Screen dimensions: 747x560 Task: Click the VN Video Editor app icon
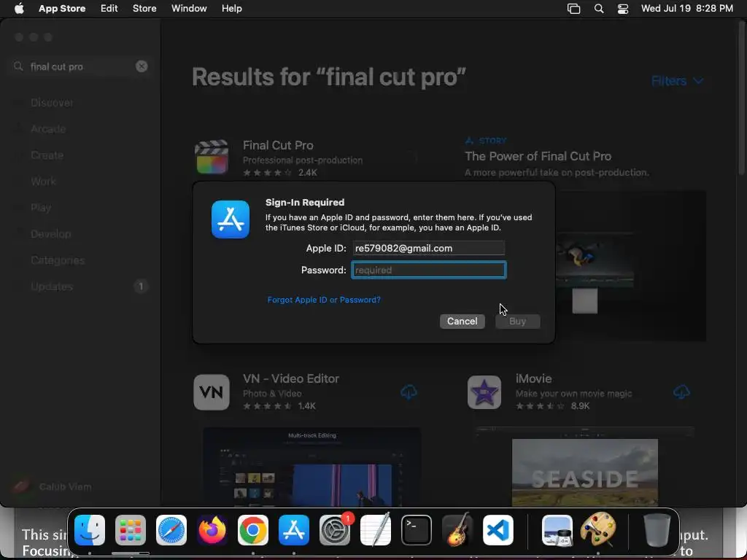pos(212,392)
